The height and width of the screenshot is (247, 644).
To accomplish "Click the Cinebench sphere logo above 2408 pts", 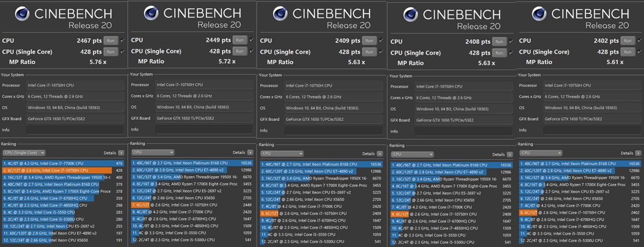I will click(410, 15).
